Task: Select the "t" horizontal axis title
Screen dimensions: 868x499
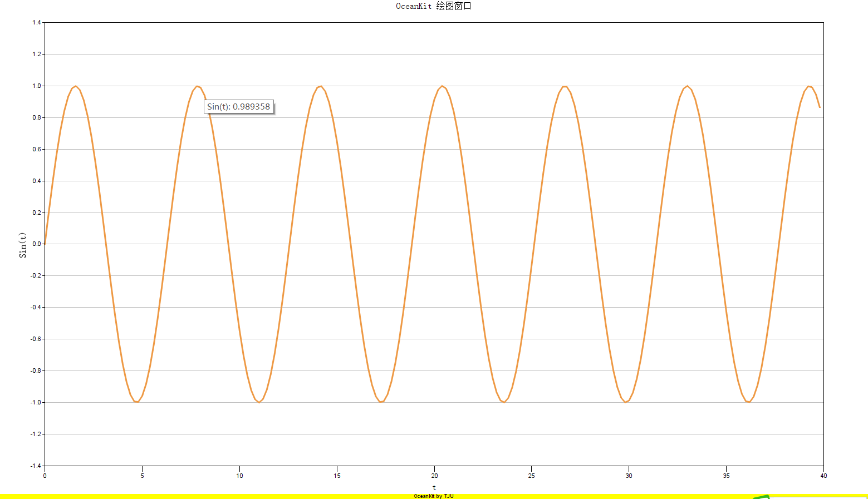Action: 434,488
